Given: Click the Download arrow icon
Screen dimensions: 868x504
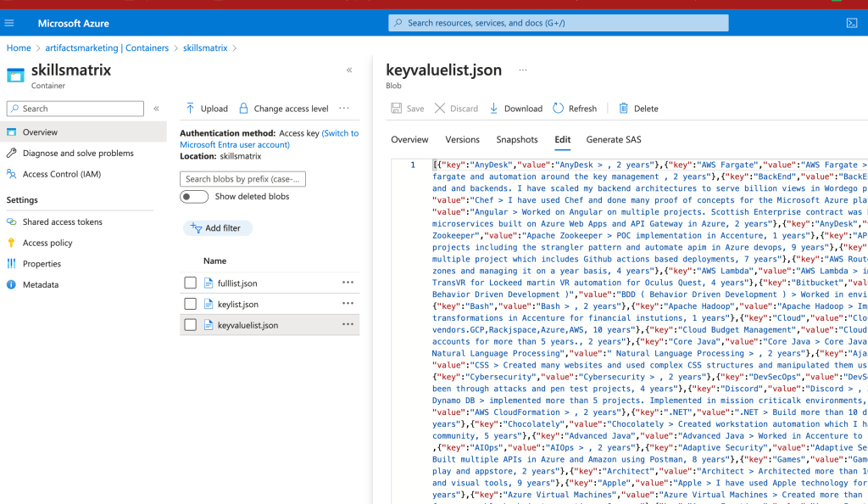Looking at the screenshot, I should [x=493, y=108].
